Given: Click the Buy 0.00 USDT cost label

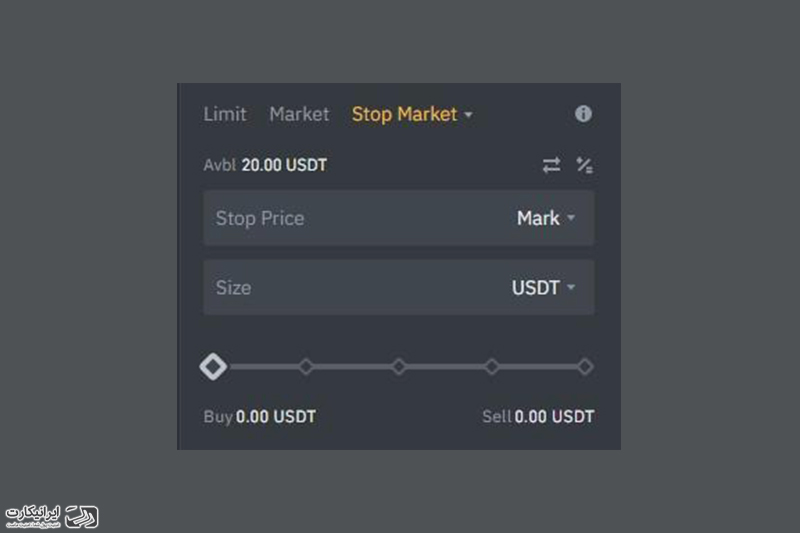Looking at the screenshot, I should point(259,417).
